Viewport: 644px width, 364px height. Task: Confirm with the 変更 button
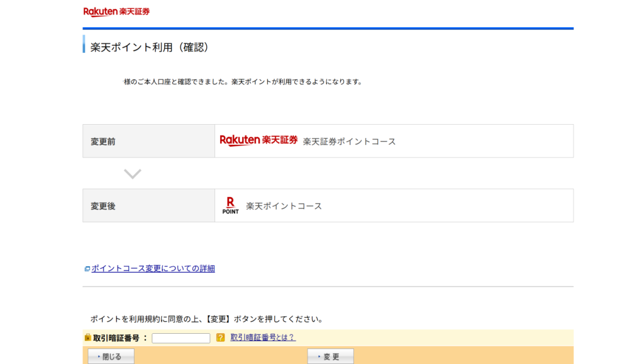[331, 356]
